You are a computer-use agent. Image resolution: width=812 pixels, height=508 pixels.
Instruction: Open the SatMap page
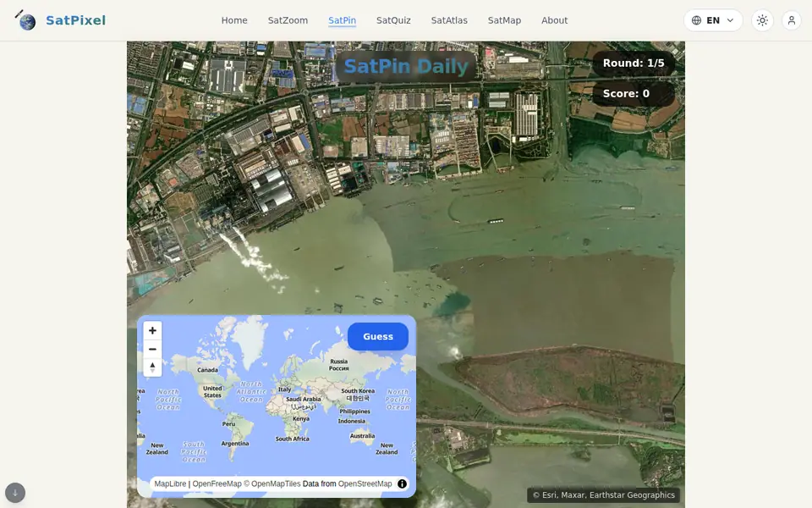pyautogui.click(x=504, y=20)
